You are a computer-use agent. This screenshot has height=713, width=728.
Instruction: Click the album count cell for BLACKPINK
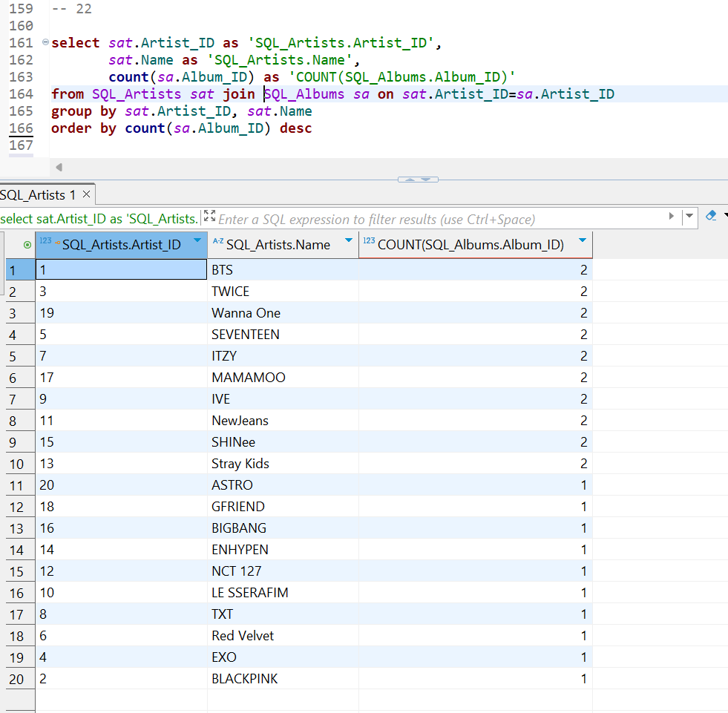click(476, 679)
